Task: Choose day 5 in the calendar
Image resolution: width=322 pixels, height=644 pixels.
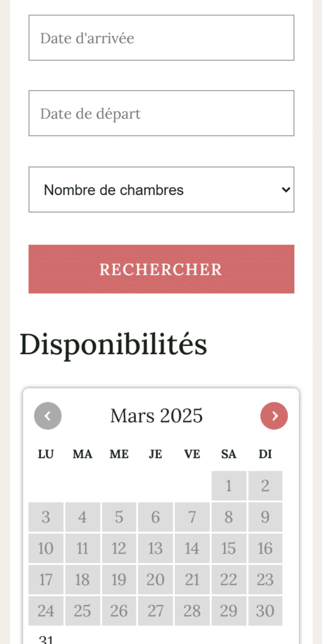Action: tap(119, 517)
